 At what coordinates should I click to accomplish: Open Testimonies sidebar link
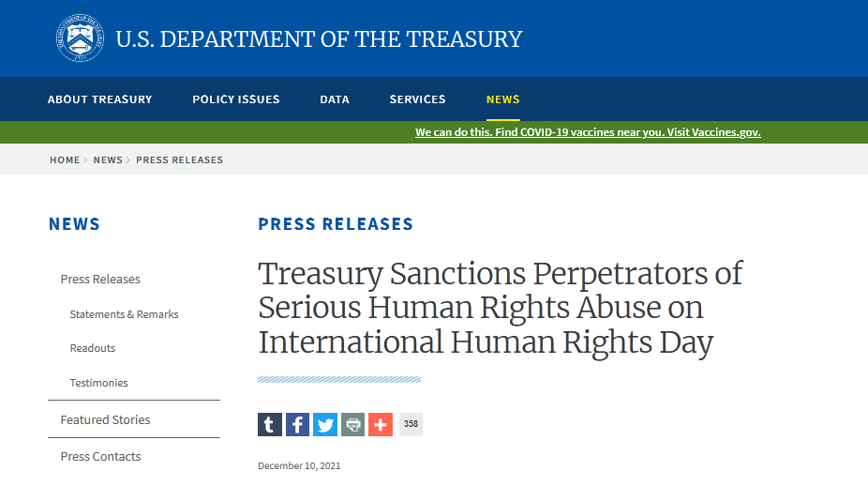[x=98, y=383]
